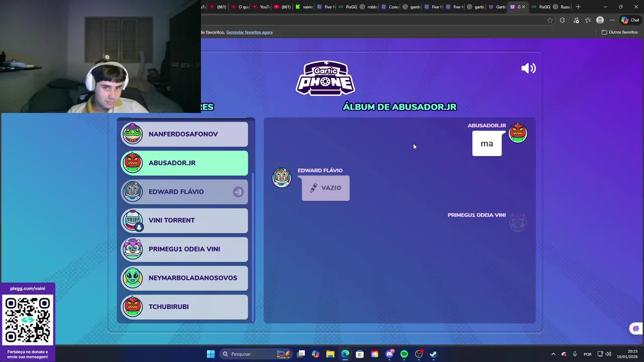Open Spotify from the taskbar
Image resolution: width=644 pixels, height=362 pixels.
[x=404, y=354]
